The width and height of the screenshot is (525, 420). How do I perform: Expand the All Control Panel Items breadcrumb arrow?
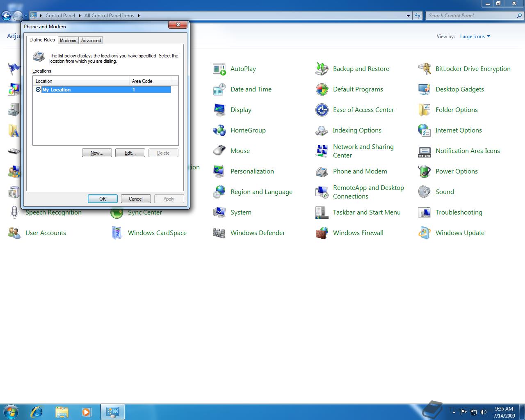tap(139, 16)
